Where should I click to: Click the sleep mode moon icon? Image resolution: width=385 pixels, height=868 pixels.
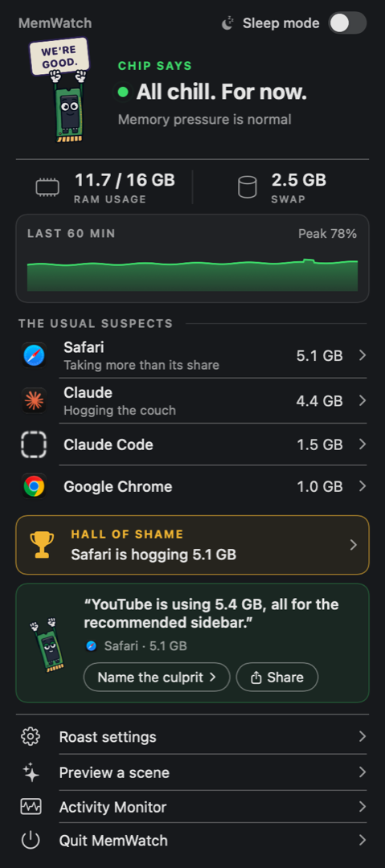tap(227, 23)
